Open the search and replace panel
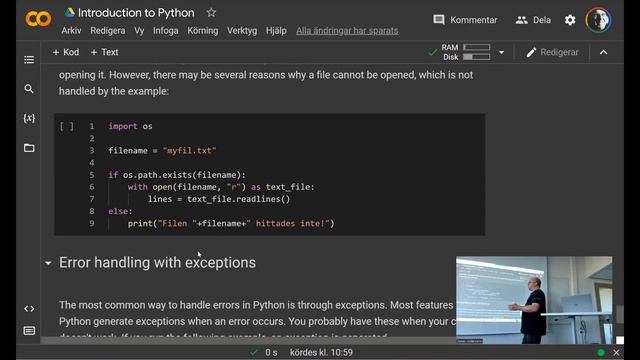The height and width of the screenshot is (360, 640). point(29,89)
